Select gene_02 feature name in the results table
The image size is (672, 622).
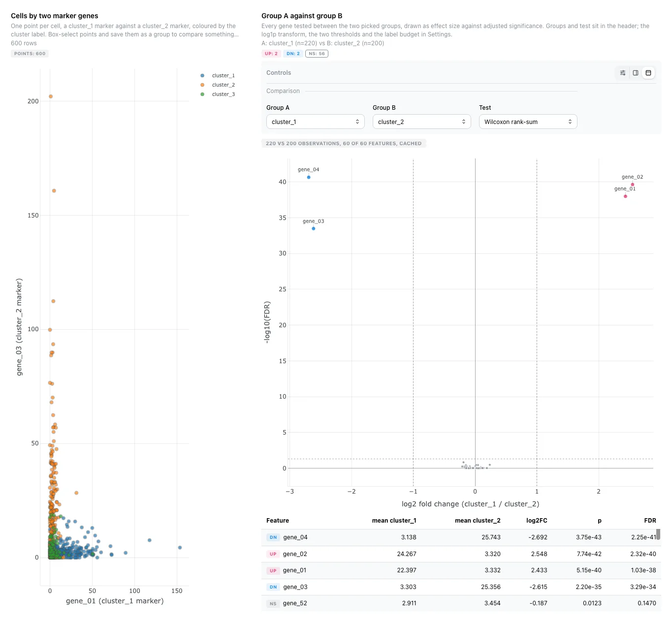pos(295,554)
